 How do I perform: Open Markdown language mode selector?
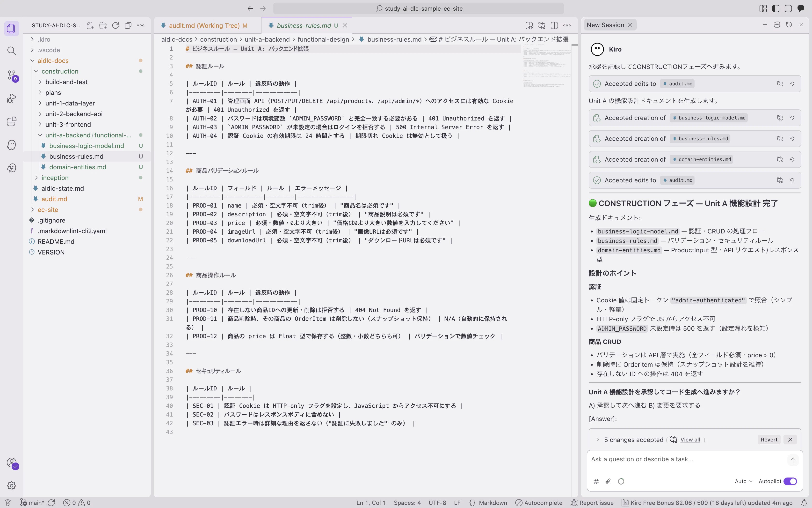click(x=493, y=503)
